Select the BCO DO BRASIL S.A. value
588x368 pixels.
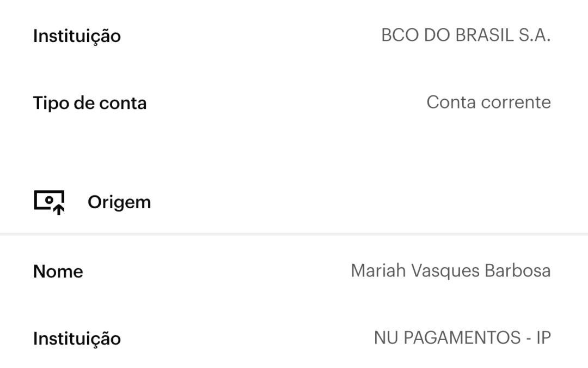pos(465,36)
